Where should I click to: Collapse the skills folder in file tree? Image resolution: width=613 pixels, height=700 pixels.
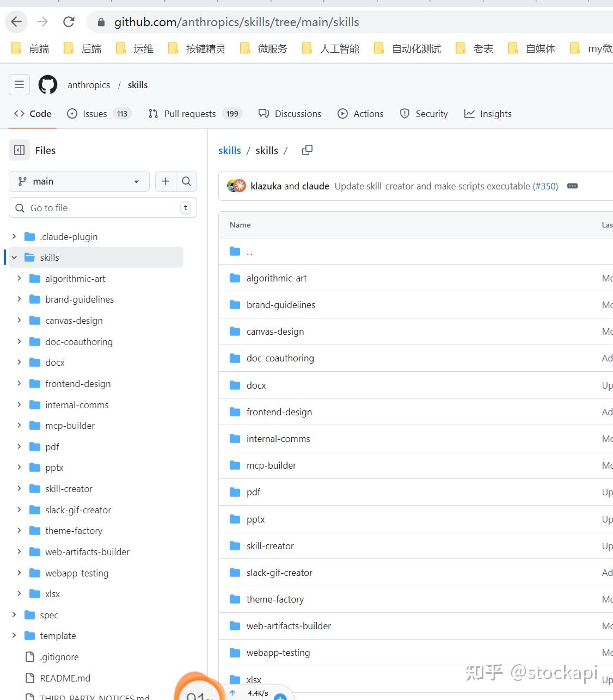pos(14,257)
